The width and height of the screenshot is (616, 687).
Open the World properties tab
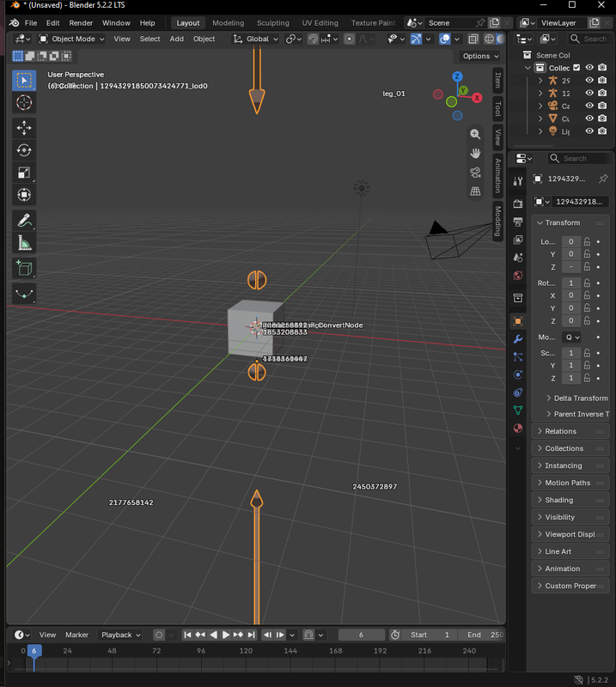(x=518, y=276)
